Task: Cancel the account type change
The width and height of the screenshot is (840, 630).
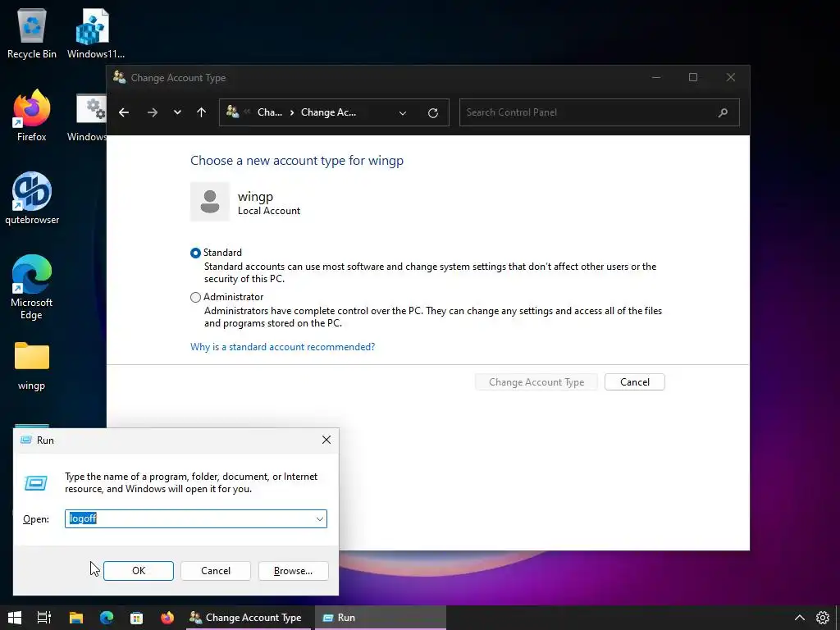Action: [635, 382]
